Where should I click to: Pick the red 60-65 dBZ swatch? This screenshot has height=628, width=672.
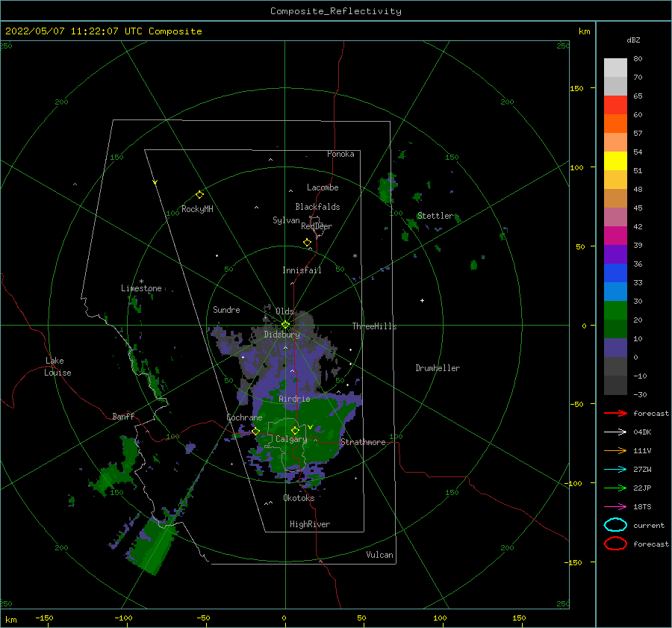(x=615, y=105)
